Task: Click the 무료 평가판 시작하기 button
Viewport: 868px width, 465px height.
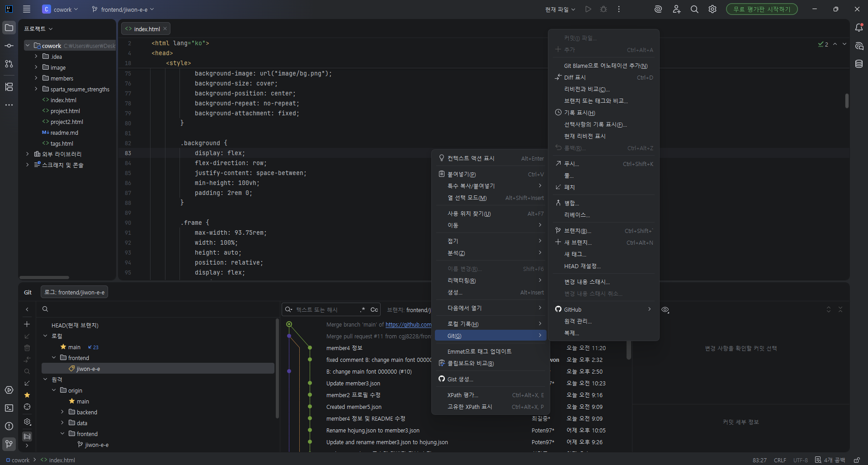Action: (762, 9)
